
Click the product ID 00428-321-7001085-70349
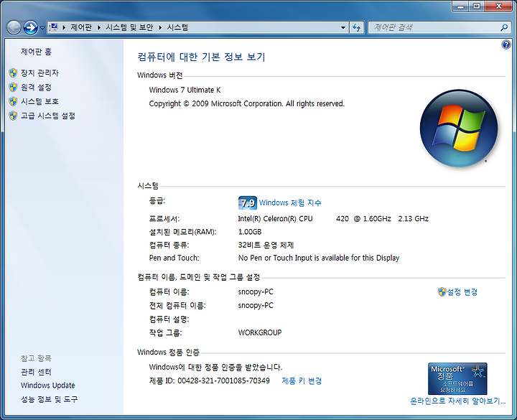click(x=223, y=381)
